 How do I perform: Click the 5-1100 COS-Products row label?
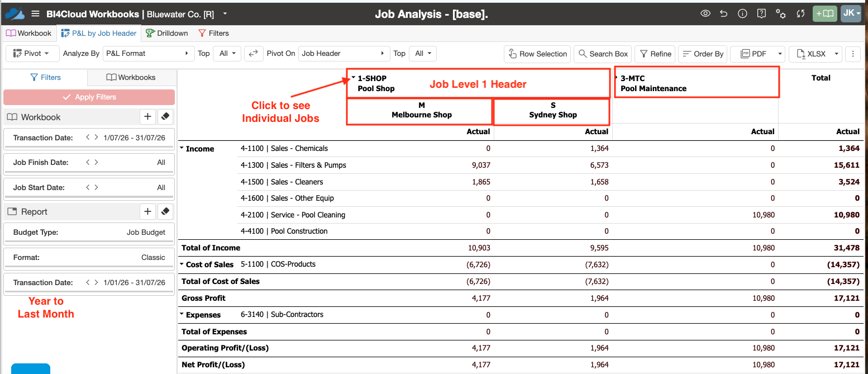coord(278,264)
